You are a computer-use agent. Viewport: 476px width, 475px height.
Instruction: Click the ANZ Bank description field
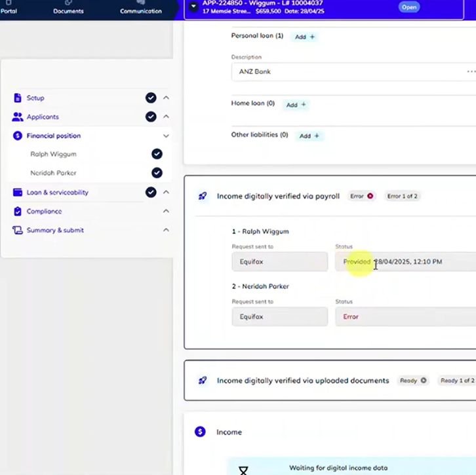(x=347, y=71)
